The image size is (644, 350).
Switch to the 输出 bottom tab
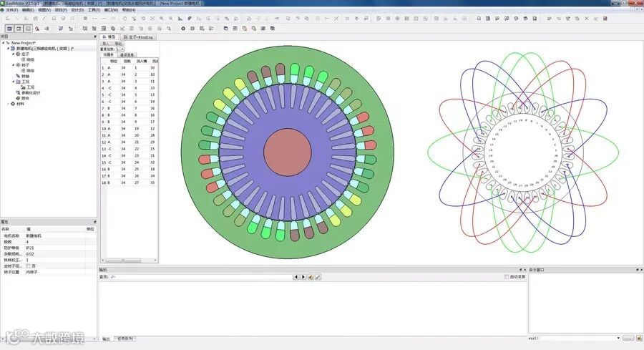[x=106, y=339]
